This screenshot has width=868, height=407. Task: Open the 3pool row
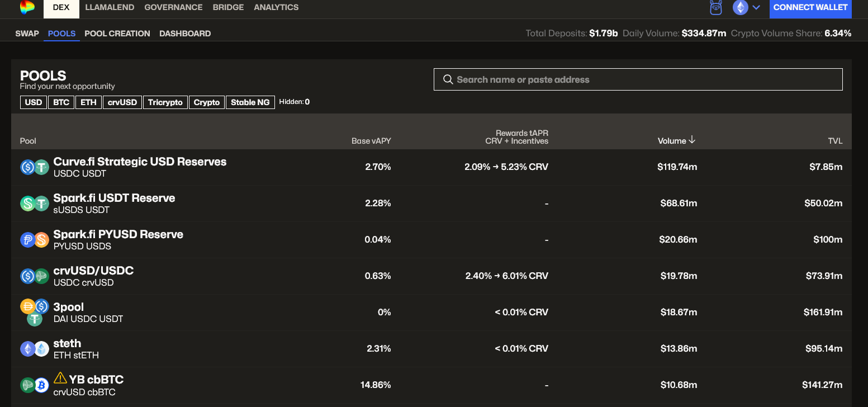pos(431,313)
